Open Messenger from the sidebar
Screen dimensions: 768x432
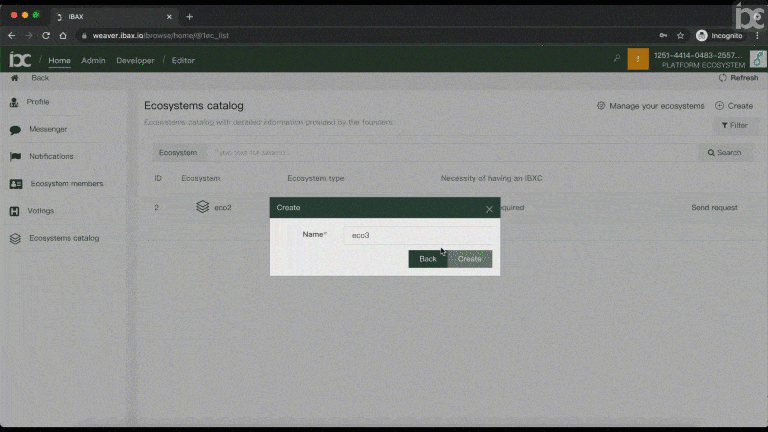48,129
